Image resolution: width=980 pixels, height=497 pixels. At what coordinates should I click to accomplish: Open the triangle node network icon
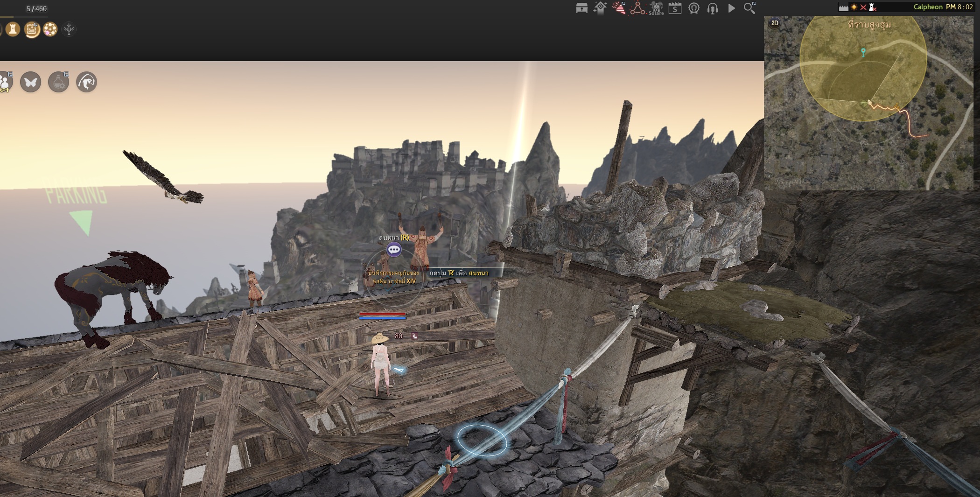coord(637,8)
